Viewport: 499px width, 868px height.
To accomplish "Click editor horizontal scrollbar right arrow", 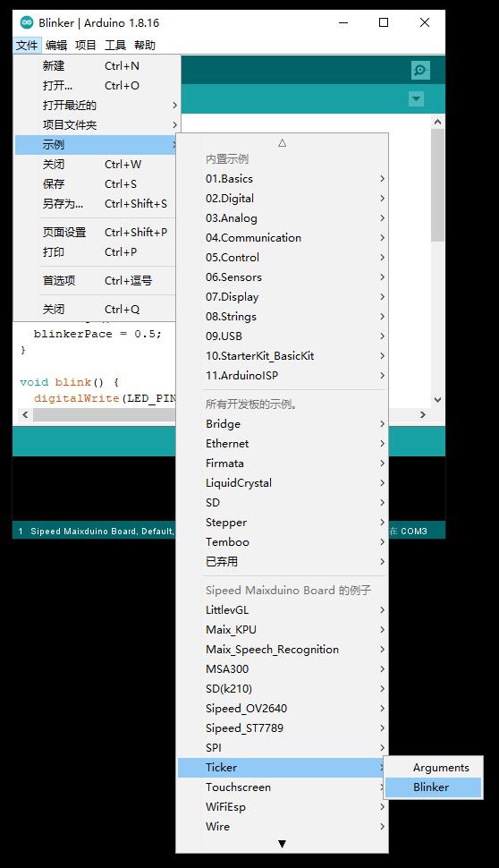I will pos(423,414).
